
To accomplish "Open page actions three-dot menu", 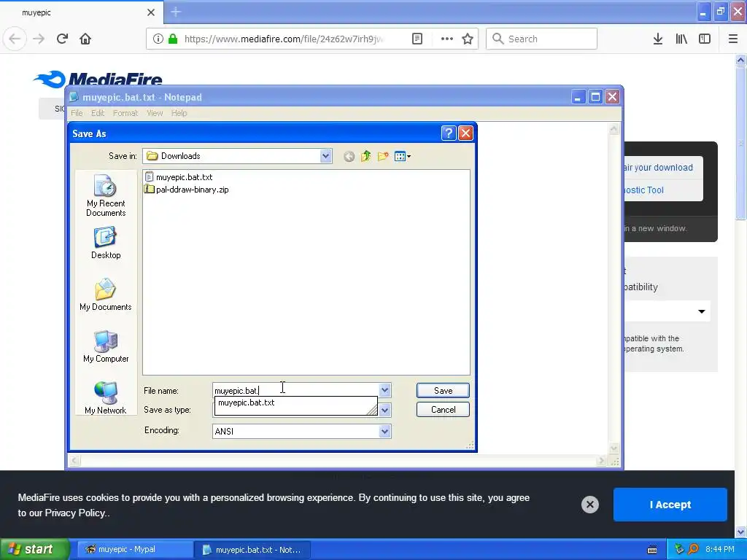I will tap(447, 39).
